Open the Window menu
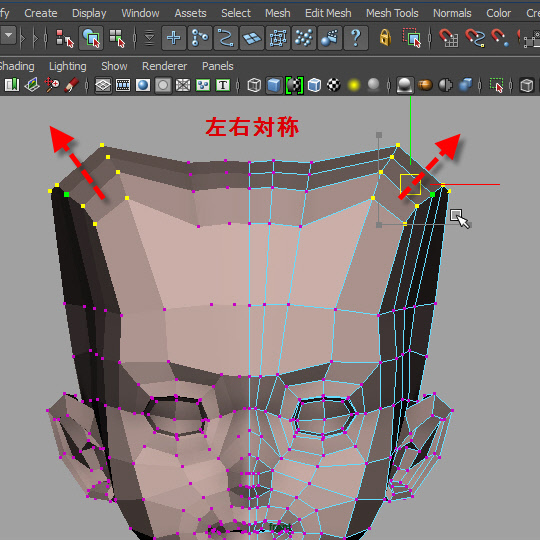The image size is (540, 540). coord(140,13)
